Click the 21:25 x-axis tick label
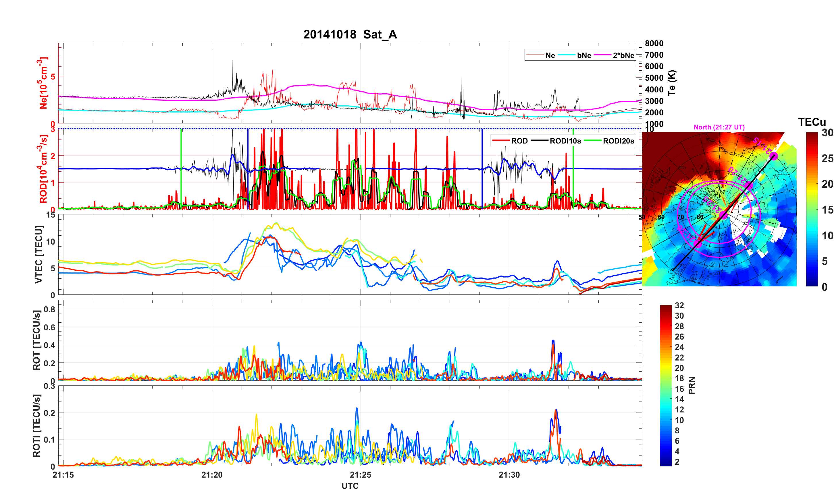The height and width of the screenshot is (504, 834). (361, 475)
